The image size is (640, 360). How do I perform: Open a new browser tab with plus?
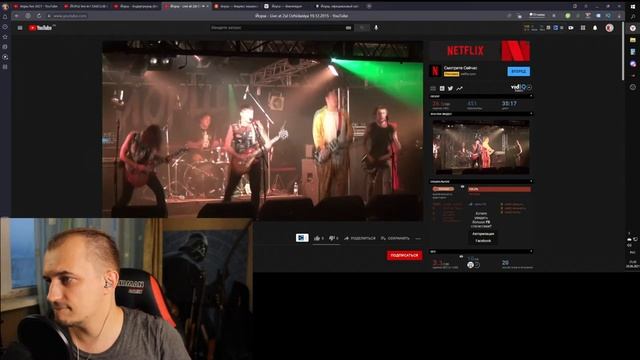(369, 6)
